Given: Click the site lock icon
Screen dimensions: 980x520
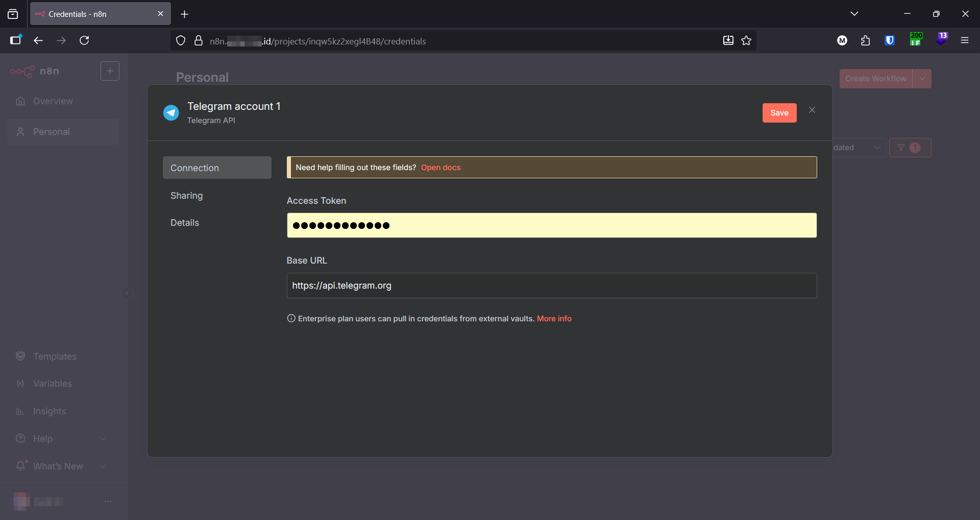Looking at the screenshot, I should [199, 41].
